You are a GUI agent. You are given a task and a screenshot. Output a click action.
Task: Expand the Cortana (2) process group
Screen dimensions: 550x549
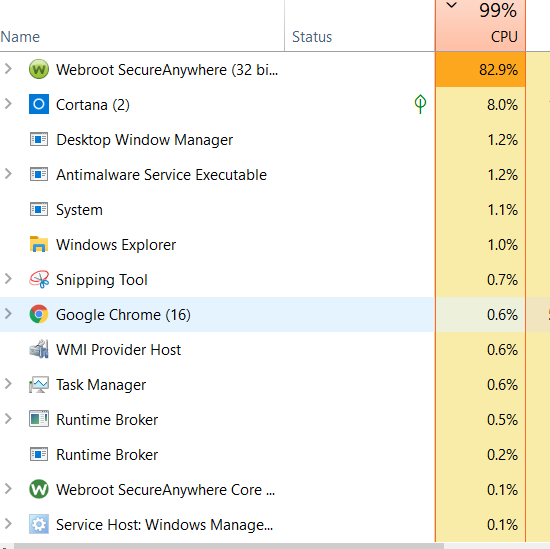[8, 103]
